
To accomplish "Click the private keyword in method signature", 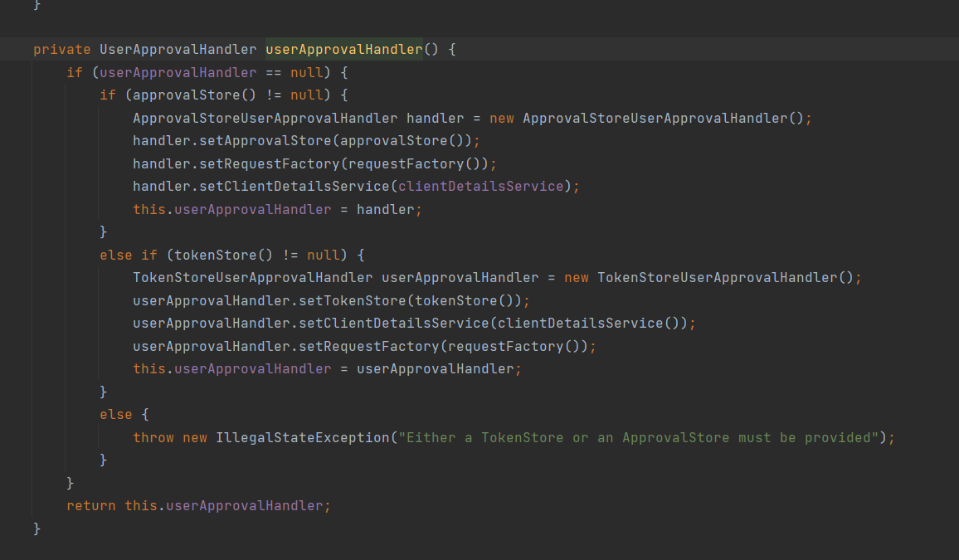I will pos(61,49).
